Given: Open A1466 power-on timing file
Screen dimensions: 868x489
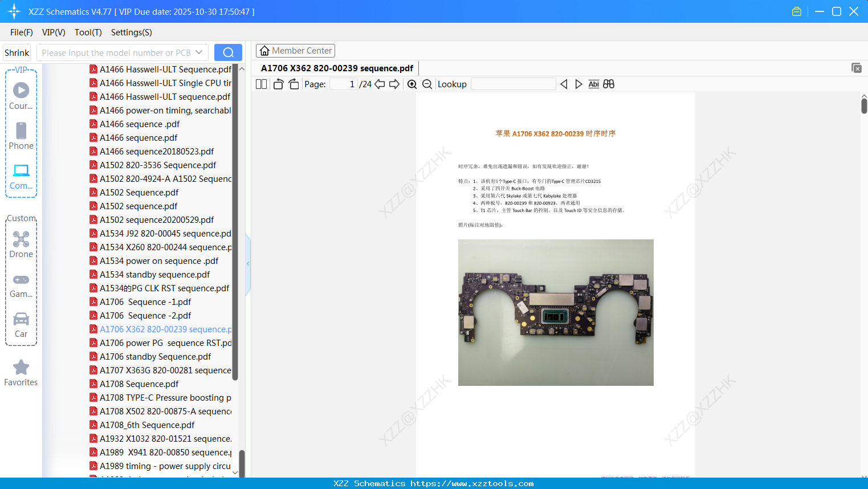Looking at the screenshot, I should point(161,111).
